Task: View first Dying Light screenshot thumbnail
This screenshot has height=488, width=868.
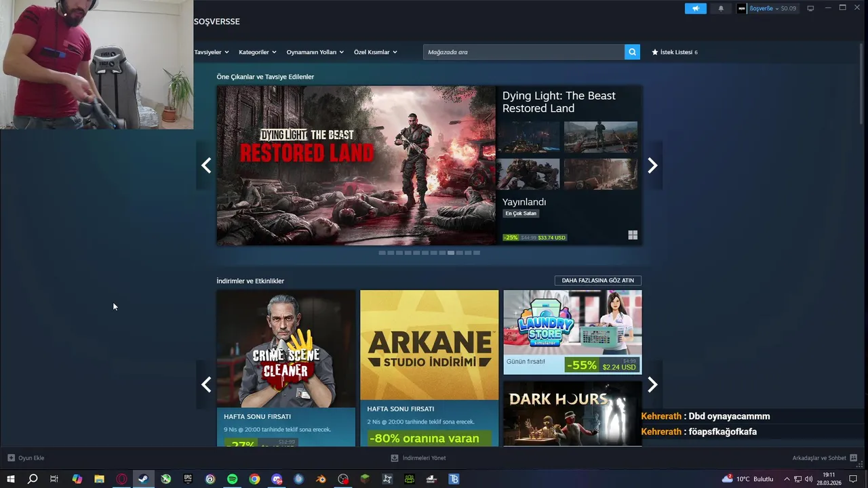Action: point(528,137)
